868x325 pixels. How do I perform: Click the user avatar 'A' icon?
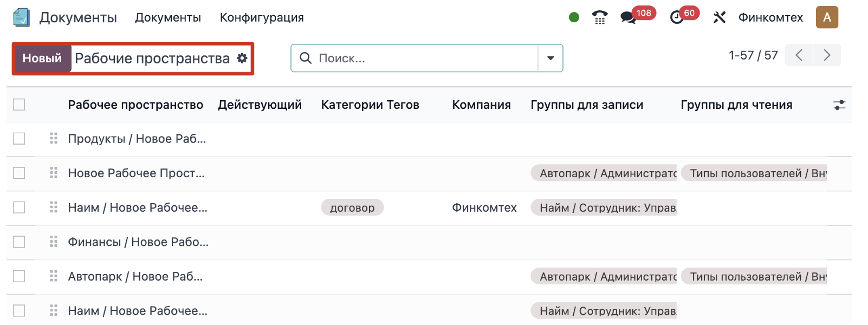827,17
